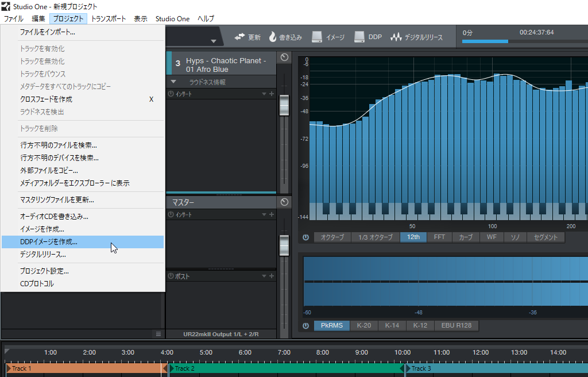Add insert with plus on マスター section
Image resolution: width=588 pixels, height=377 pixels.
(x=272, y=214)
